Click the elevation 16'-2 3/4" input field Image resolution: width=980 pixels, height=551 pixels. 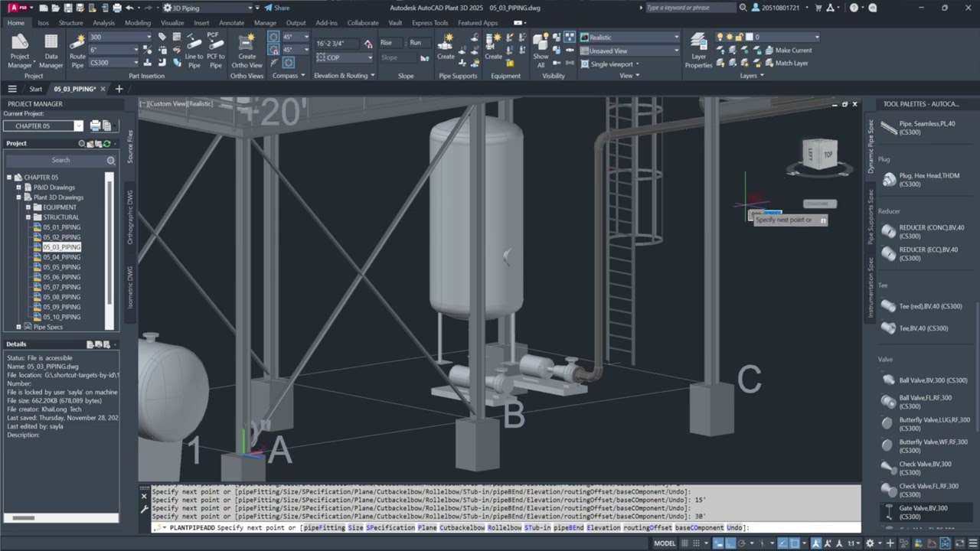[x=335, y=44]
